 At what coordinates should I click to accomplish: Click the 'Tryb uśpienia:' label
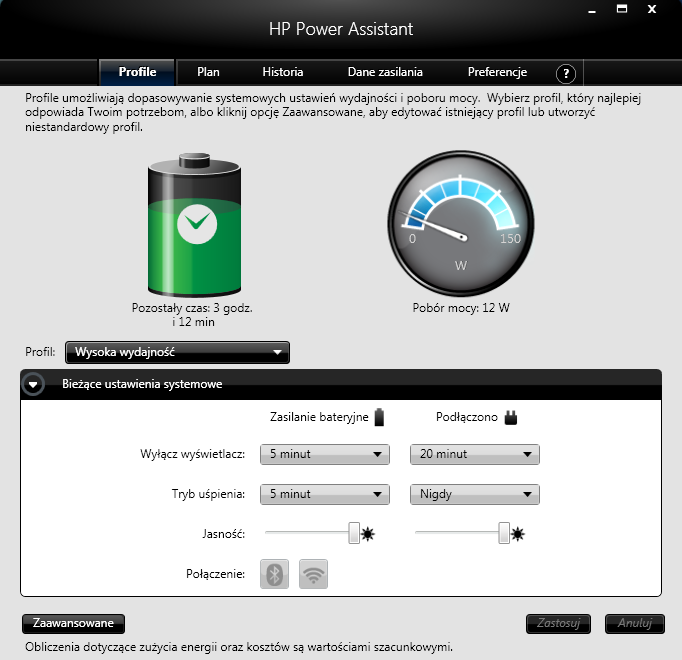pos(208,494)
